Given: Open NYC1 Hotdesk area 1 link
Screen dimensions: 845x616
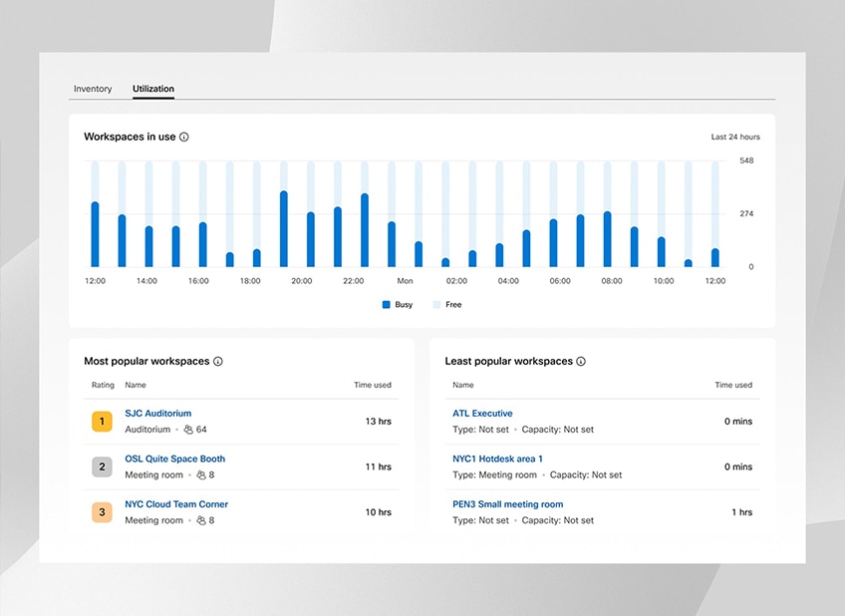Looking at the screenshot, I should [x=497, y=460].
